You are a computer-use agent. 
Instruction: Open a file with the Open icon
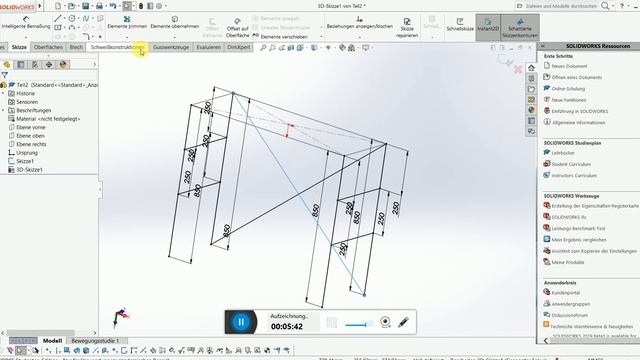coord(72,6)
